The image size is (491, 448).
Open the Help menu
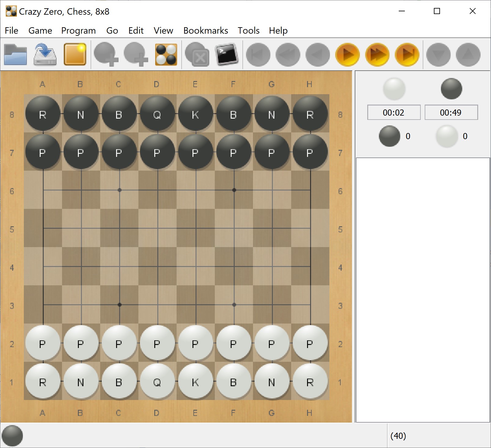278,31
